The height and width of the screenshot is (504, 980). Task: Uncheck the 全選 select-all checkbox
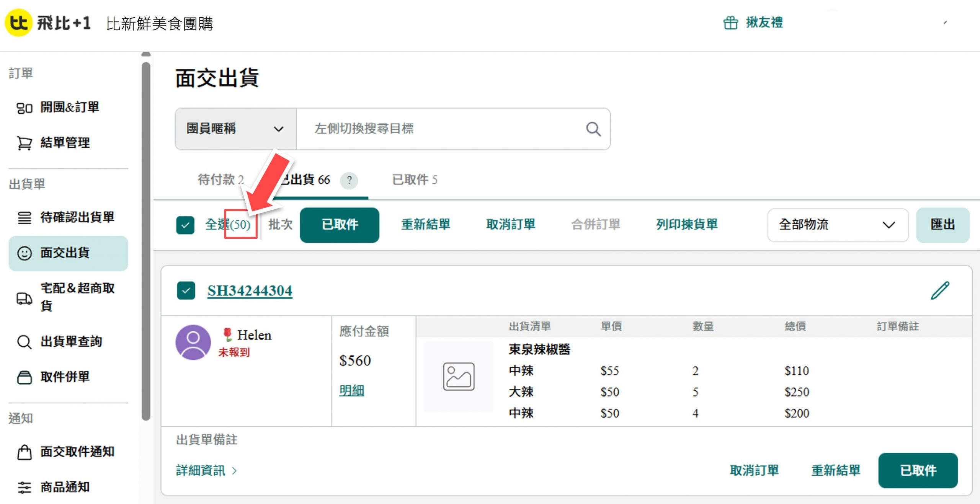(185, 225)
